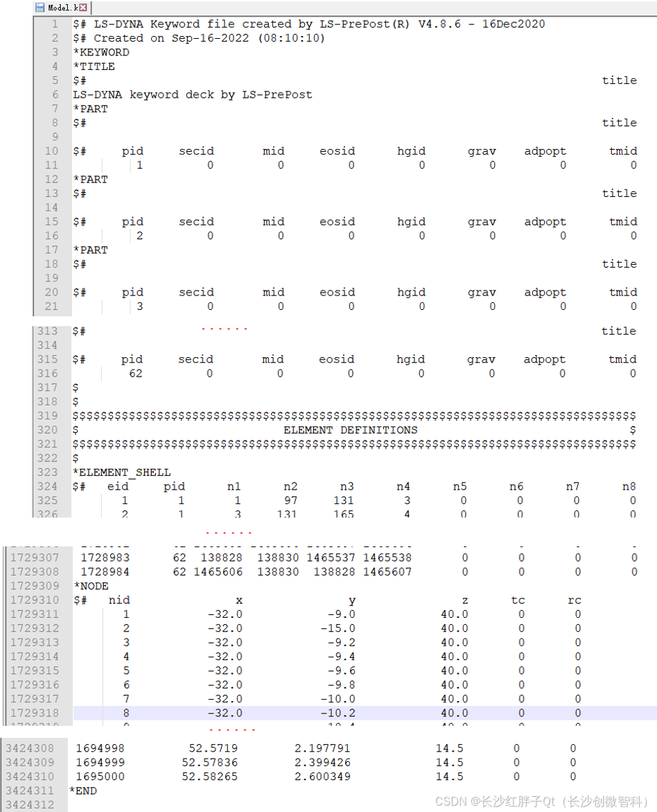Screen dimensions: 657x812
Task: Place cursor on the *KEYWORD line
Action: [101, 53]
